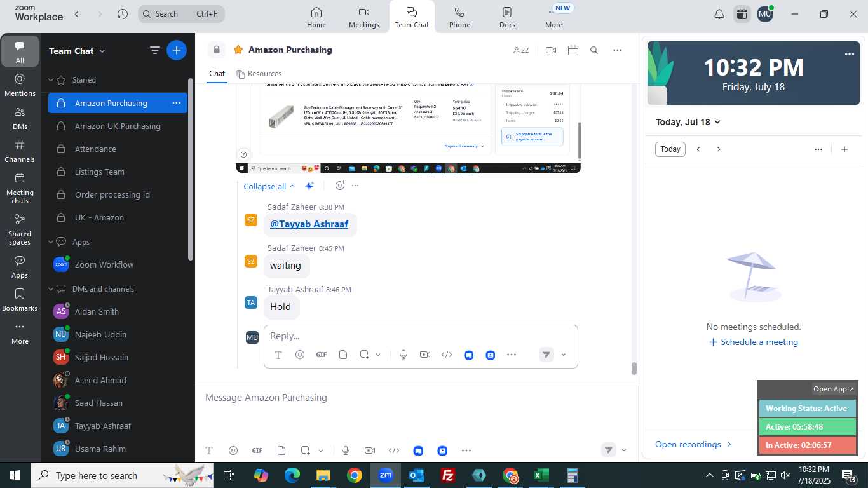Open the Amazon UK Purchasing channel
868x488 pixels.
[118, 126]
